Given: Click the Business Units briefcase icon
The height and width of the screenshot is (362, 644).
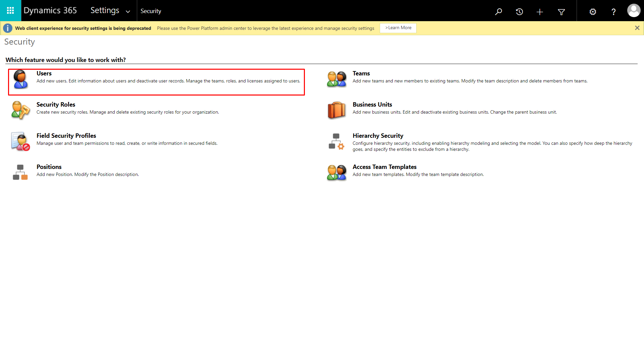Looking at the screenshot, I should 336,110.
